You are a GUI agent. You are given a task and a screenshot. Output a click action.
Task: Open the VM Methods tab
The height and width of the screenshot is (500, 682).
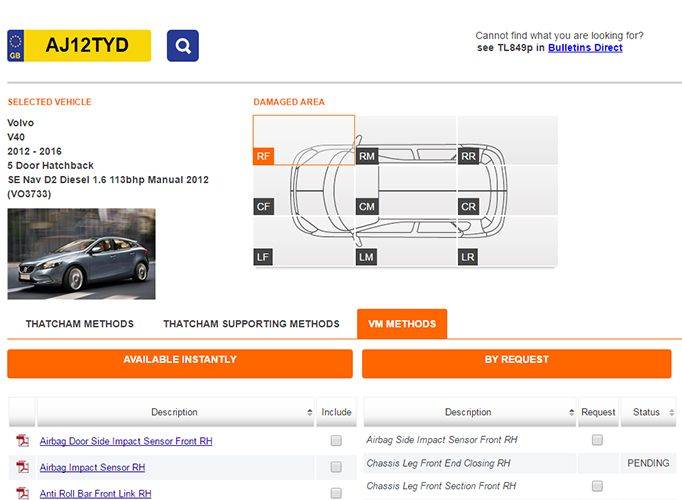tap(402, 324)
